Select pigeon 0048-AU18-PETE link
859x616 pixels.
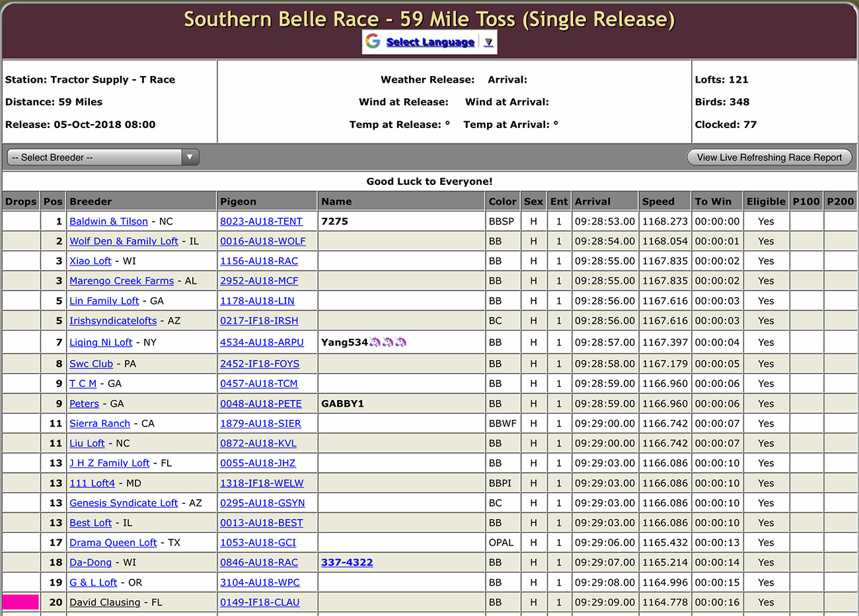coord(260,403)
